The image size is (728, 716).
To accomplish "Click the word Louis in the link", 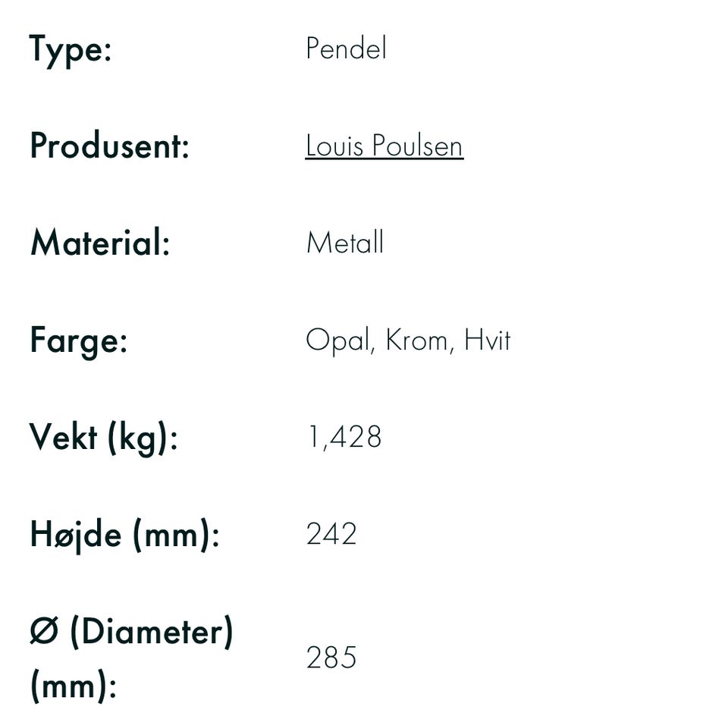I will click(x=334, y=145).
